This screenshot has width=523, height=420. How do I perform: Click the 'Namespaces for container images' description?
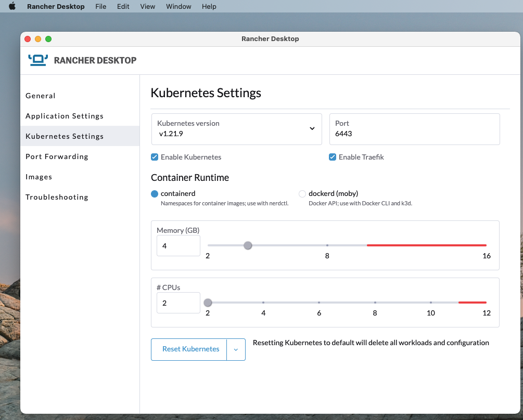point(224,203)
